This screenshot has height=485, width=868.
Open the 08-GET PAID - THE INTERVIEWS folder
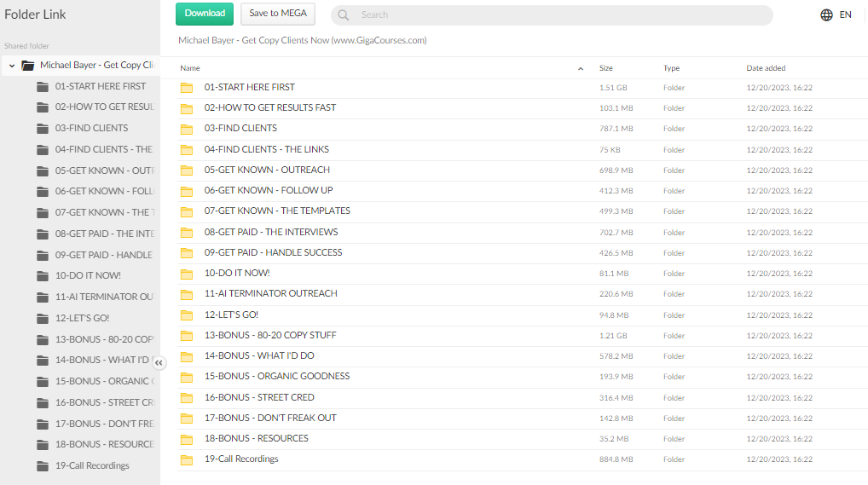pyautogui.click(x=270, y=232)
